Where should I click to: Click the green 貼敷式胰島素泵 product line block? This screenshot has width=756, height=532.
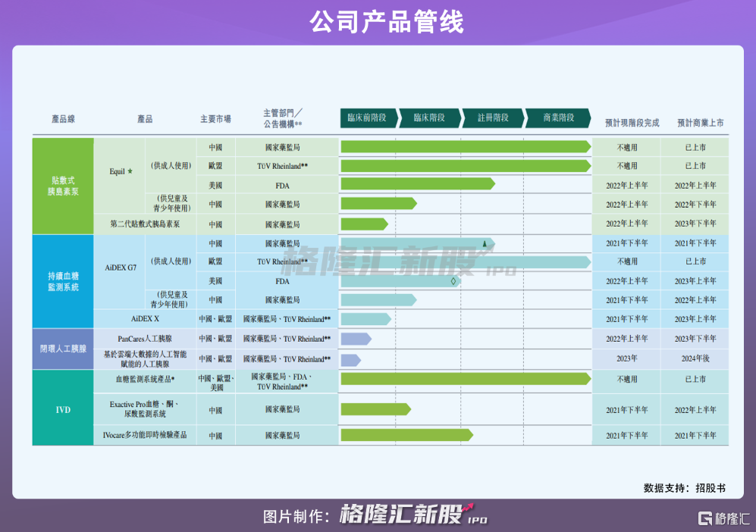click(x=63, y=186)
